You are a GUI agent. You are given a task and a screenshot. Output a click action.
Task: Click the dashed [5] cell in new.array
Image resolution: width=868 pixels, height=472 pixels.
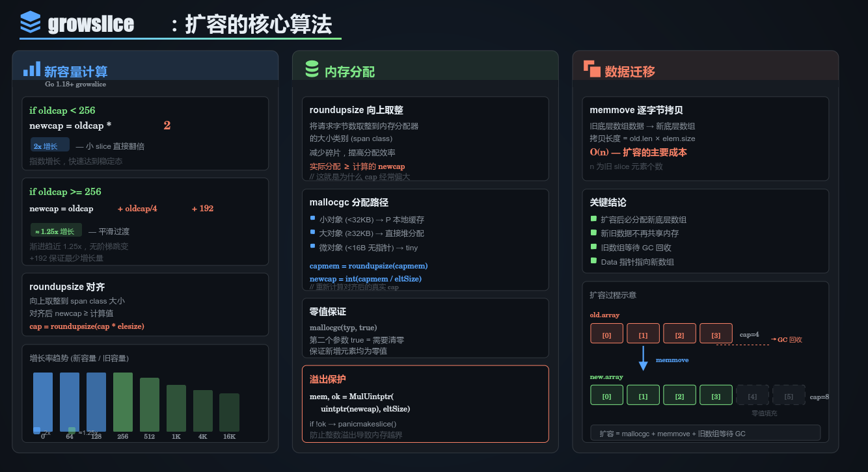(x=789, y=395)
